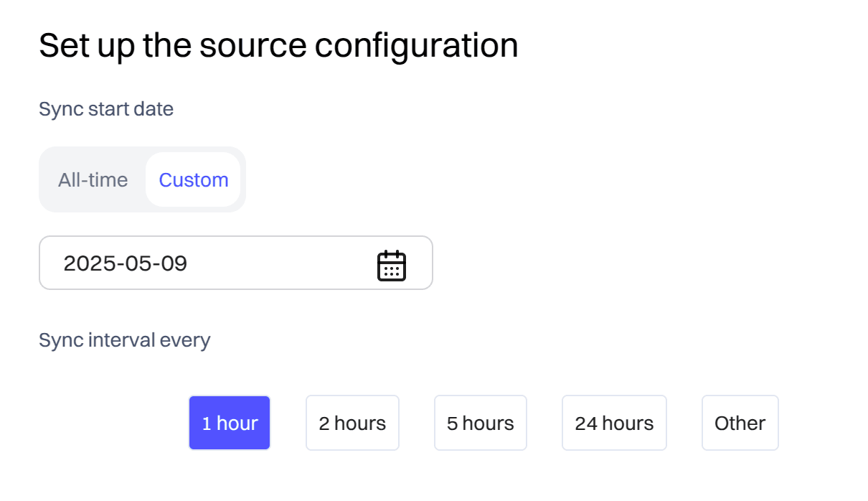The image size is (868, 501).
Task: Choose the 1 hour sync interval
Action: [x=230, y=423]
